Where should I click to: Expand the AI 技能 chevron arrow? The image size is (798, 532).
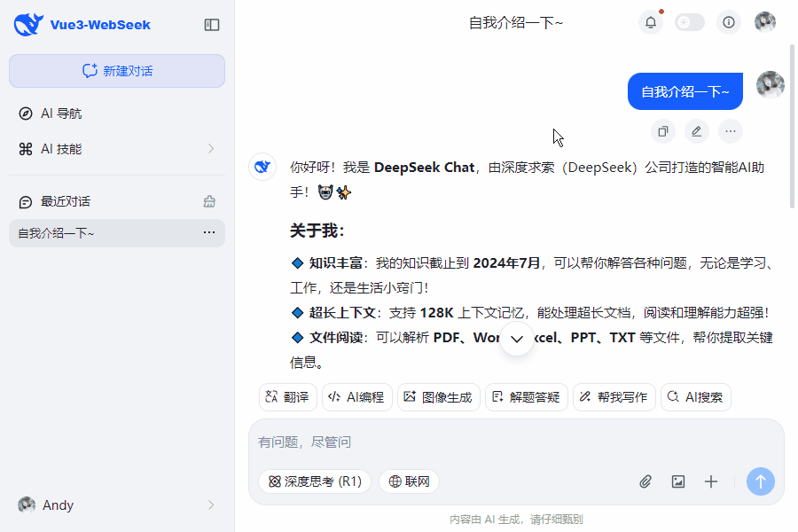click(211, 149)
